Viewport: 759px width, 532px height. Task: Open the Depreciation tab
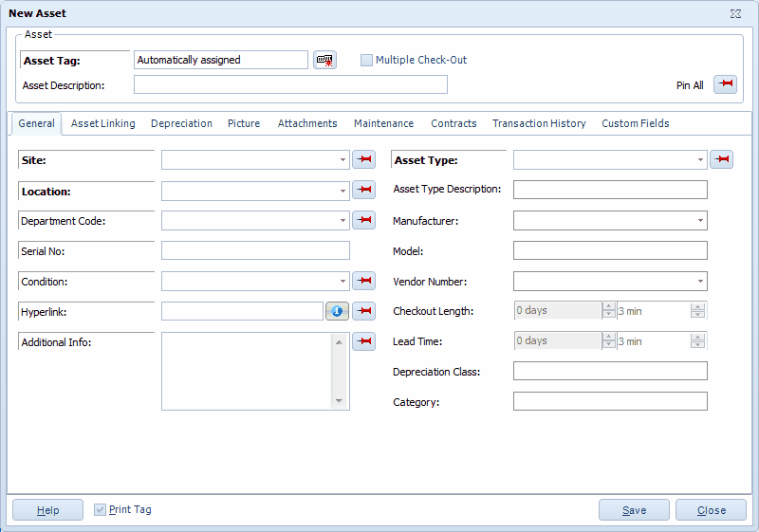click(x=181, y=123)
